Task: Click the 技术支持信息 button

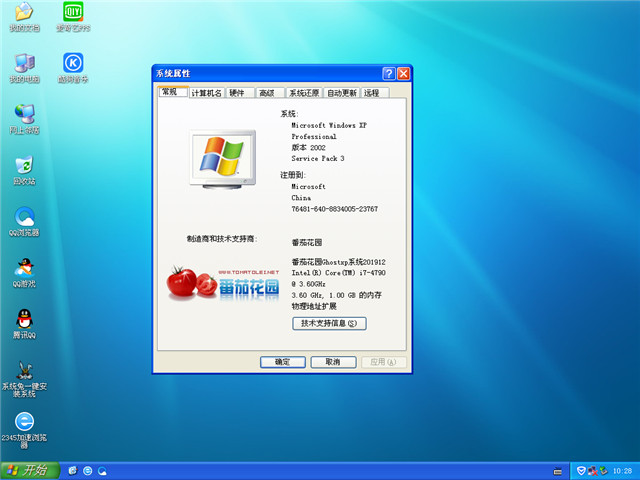Action: [329, 323]
